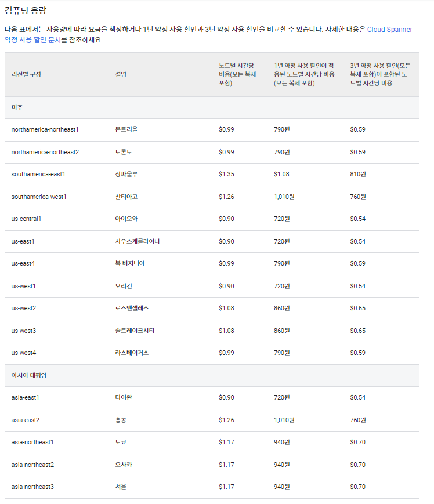This screenshot has height=504, width=434.
Task: Click the 810원 three-year price cell
Action: [x=358, y=174]
